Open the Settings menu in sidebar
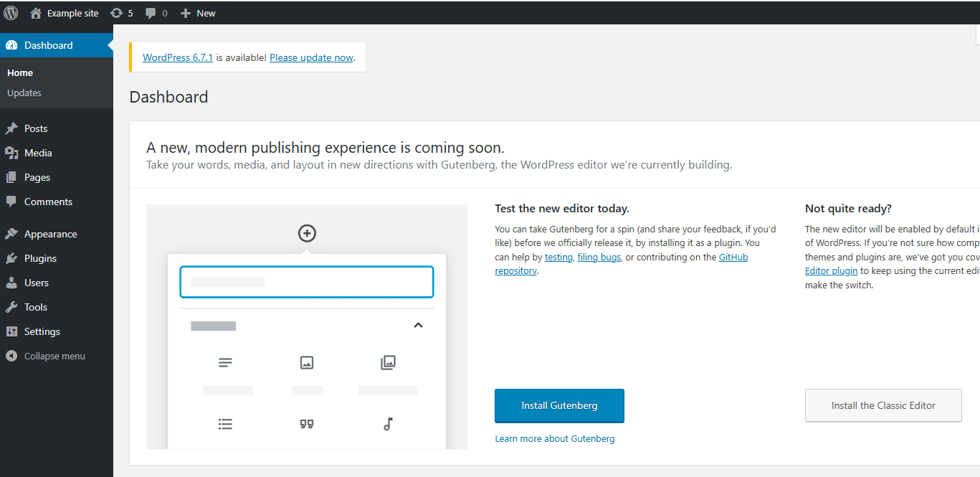980x477 pixels. click(42, 331)
